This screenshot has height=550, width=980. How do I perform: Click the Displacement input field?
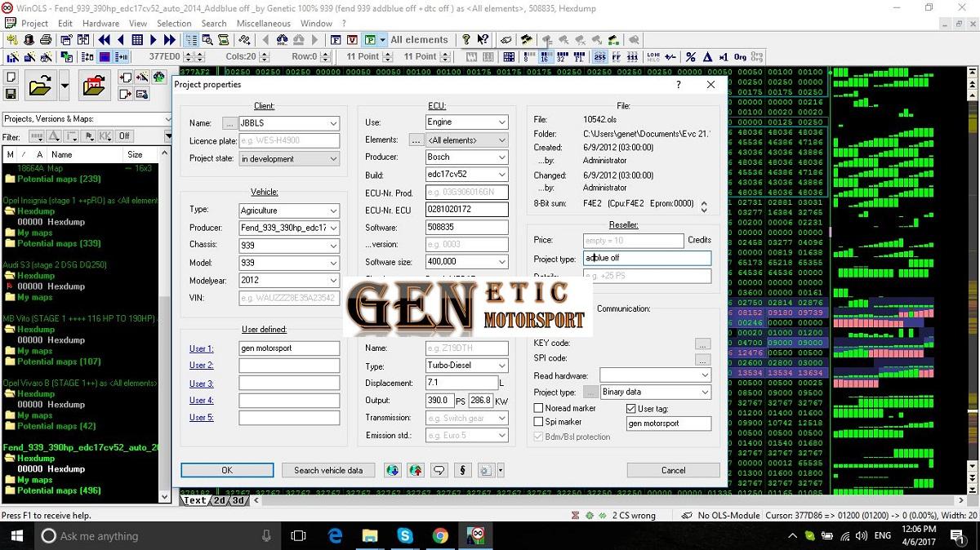point(461,383)
